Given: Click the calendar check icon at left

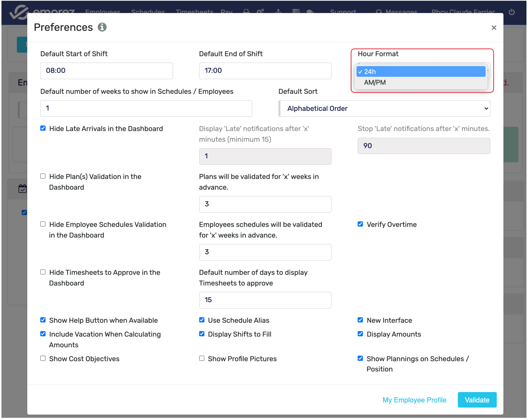Looking at the screenshot, I should 23,189.
